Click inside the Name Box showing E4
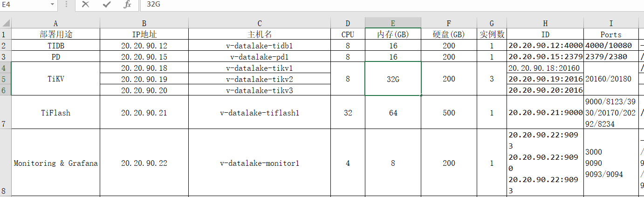 pos(23,5)
